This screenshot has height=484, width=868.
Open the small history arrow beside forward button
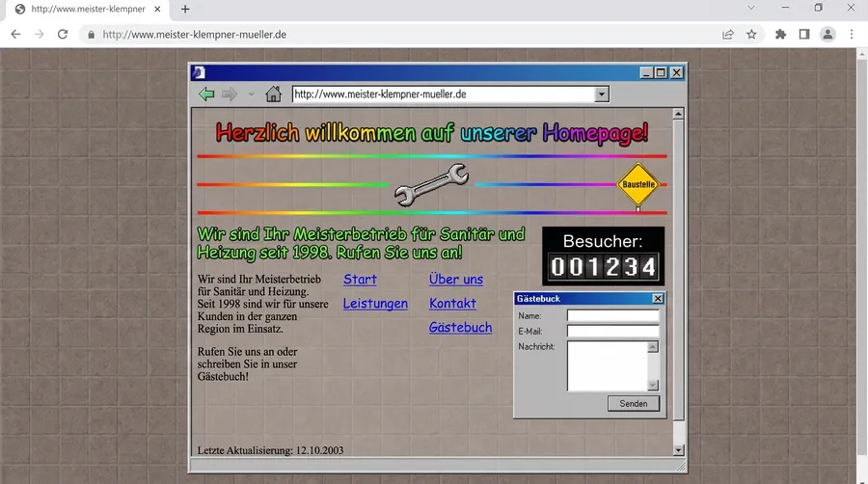pos(252,94)
